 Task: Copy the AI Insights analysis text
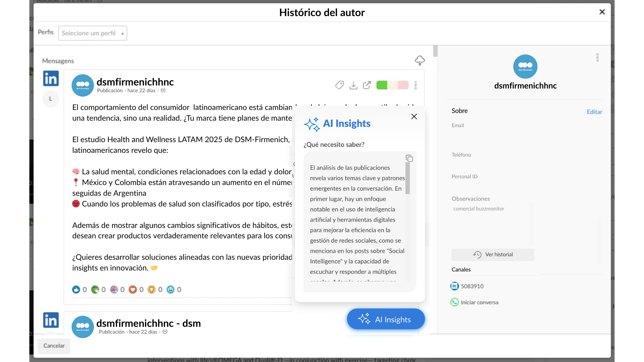tap(409, 158)
